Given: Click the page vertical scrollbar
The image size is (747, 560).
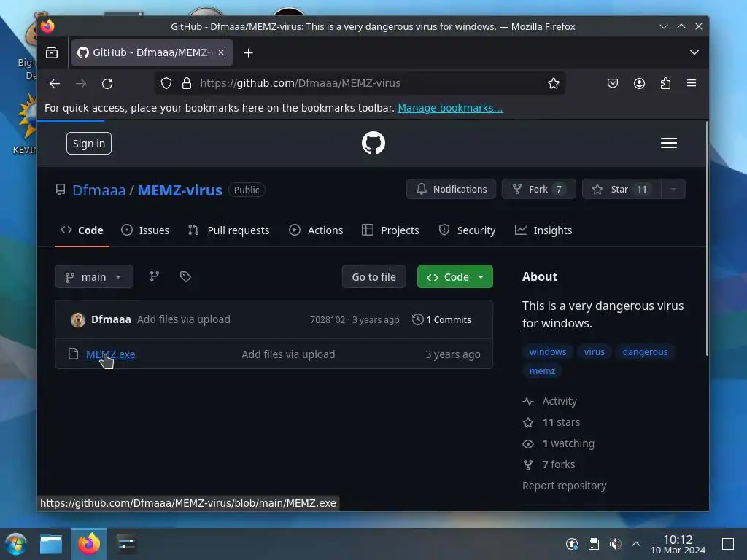Looking at the screenshot, I should point(707,238).
